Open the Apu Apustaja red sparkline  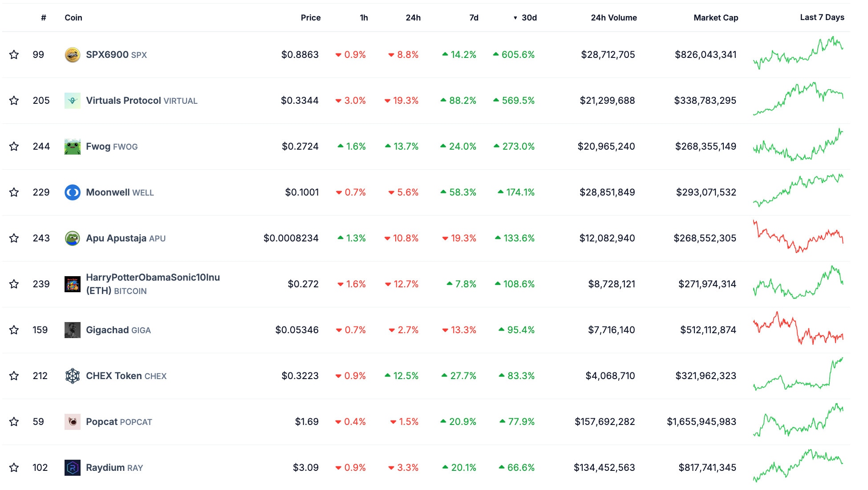point(798,237)
